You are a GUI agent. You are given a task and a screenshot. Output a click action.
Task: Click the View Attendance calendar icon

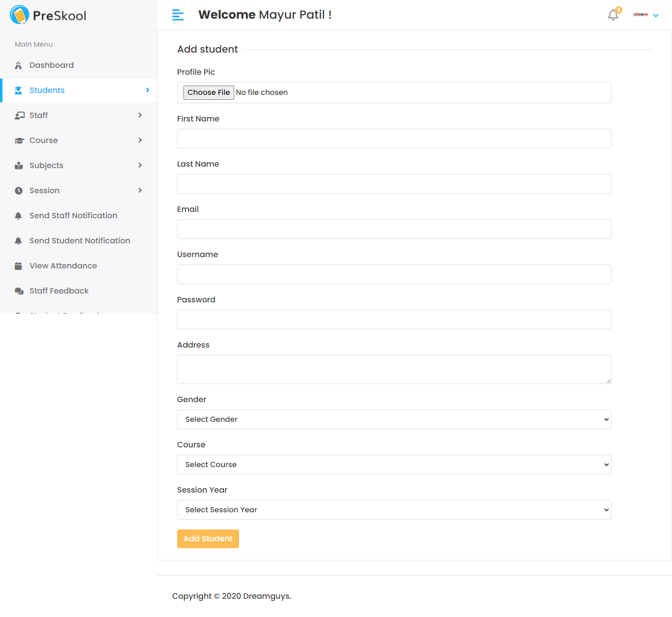click(18, 265)
